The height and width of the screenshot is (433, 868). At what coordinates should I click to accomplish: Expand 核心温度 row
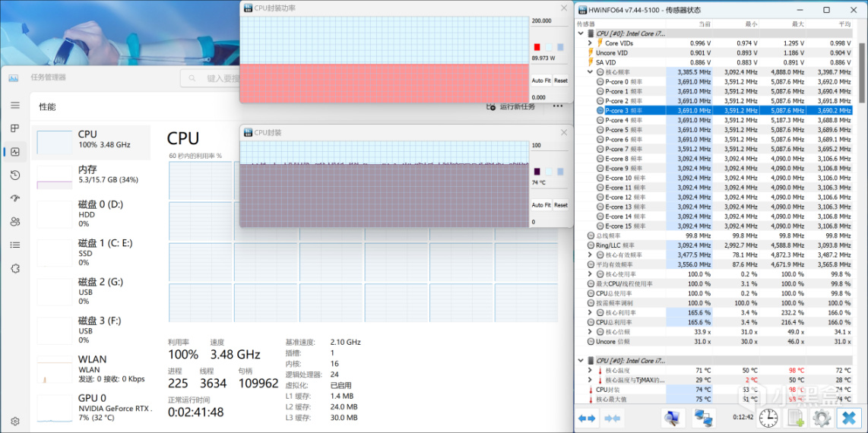pos(590,370)
